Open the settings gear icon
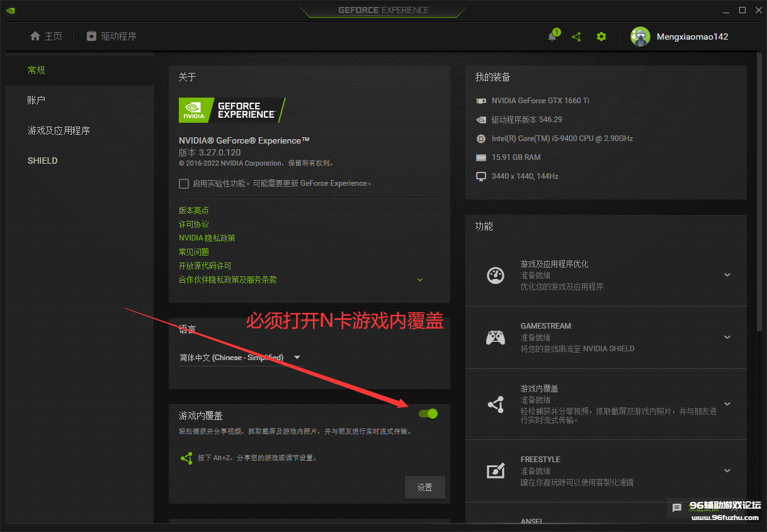The height and width of the screenshot is (532, 767). click(x=601, y=37)
